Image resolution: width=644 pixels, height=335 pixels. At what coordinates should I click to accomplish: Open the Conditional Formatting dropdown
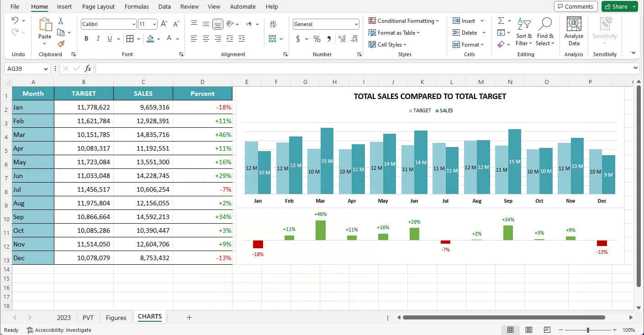[404, 21]
